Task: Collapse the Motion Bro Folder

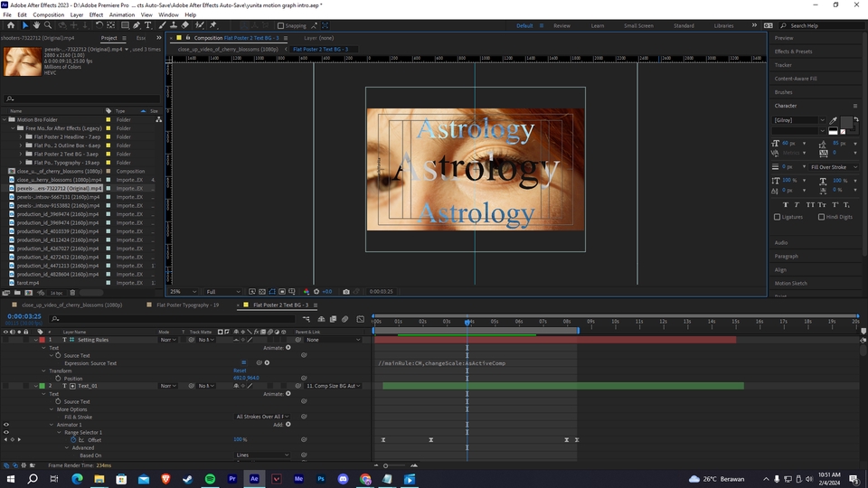Action: click(x=5, y=119)
